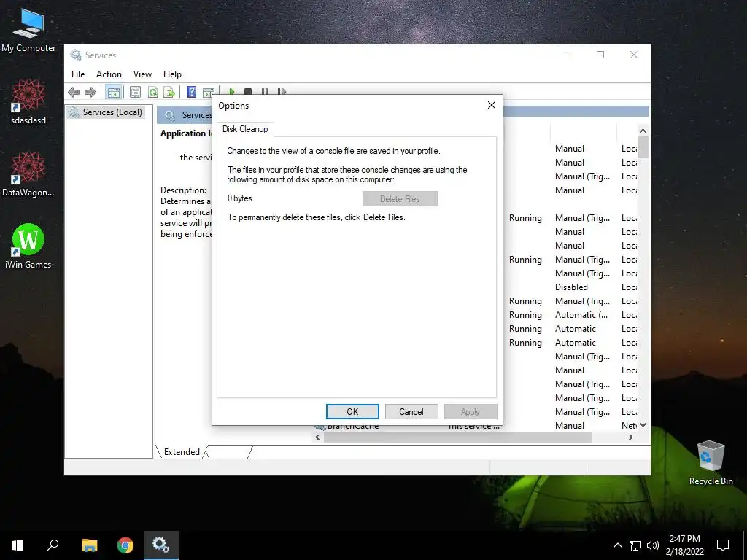The width and height of the screenshot is (747, 560).
Task: Click the horizontal scrollbar left arrow
Action: coord(318,437)
